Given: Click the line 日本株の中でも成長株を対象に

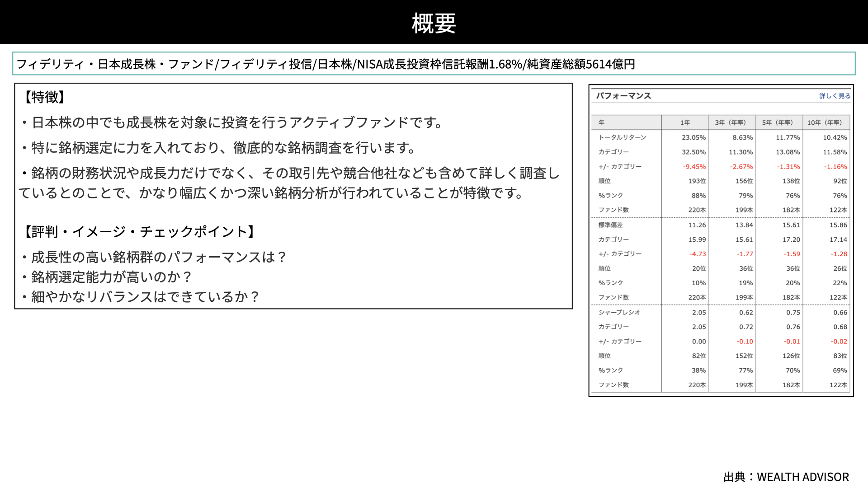Looking at the screenshot, I should pyautogui.click(x=232, y=122).
